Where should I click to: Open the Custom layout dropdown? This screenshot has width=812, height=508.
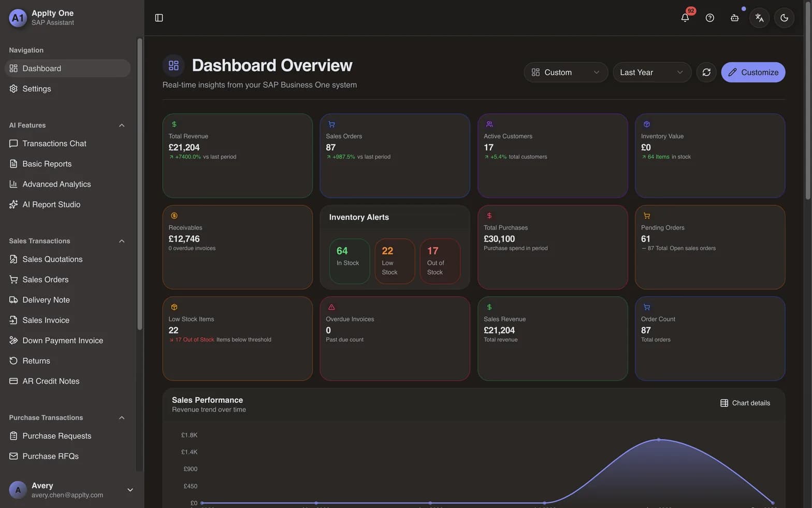tap(565, 72)
